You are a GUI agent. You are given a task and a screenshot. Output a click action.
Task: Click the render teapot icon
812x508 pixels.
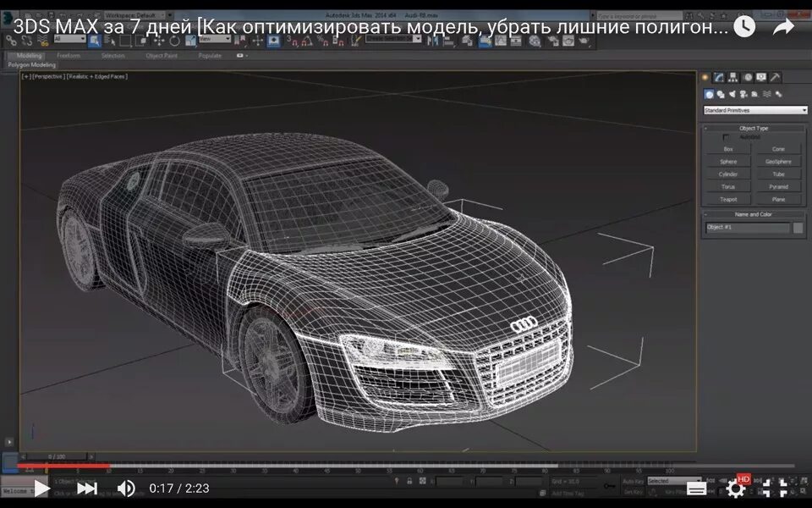pyautogui.click(x=584, y=40)
